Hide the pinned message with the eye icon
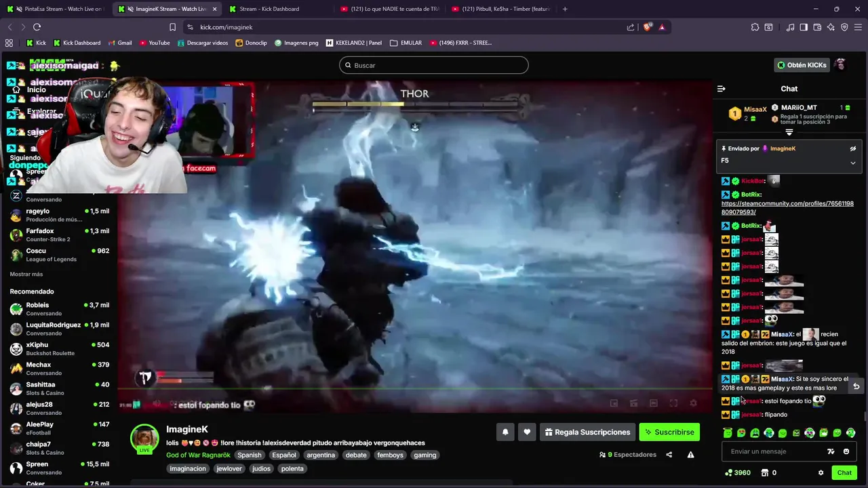This screenshot has height=488, width=868. click(x=853, y=148)
